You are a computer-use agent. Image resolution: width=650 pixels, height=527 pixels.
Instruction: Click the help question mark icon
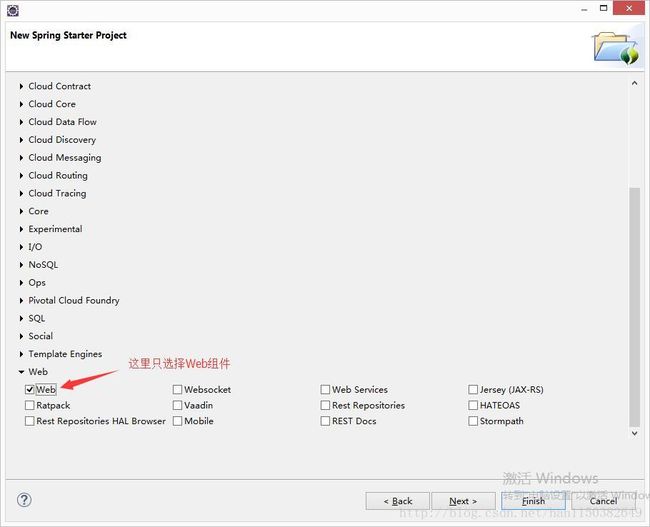[24, 500]
